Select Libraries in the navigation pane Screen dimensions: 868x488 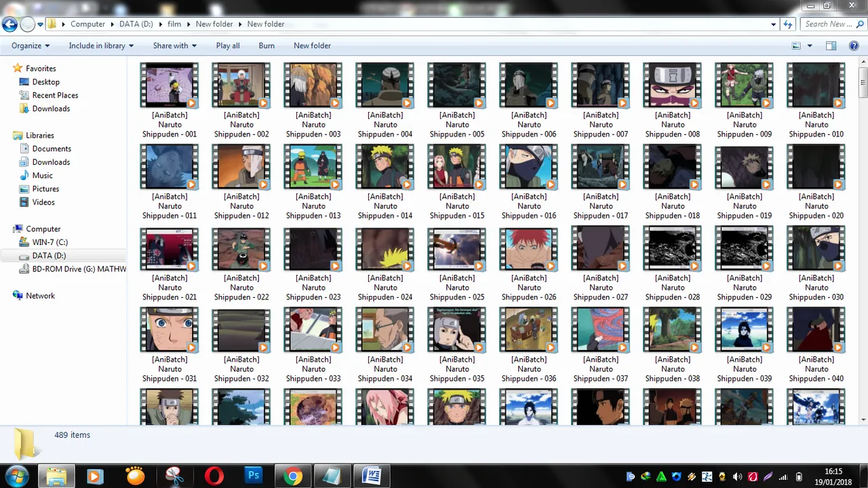[x=40, y=135]
